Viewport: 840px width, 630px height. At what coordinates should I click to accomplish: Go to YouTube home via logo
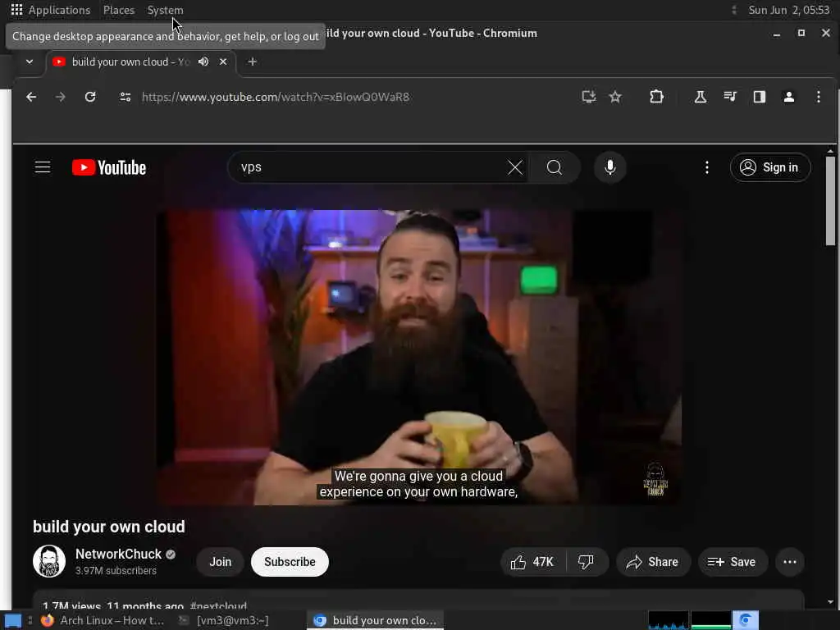tap(109, 167)
